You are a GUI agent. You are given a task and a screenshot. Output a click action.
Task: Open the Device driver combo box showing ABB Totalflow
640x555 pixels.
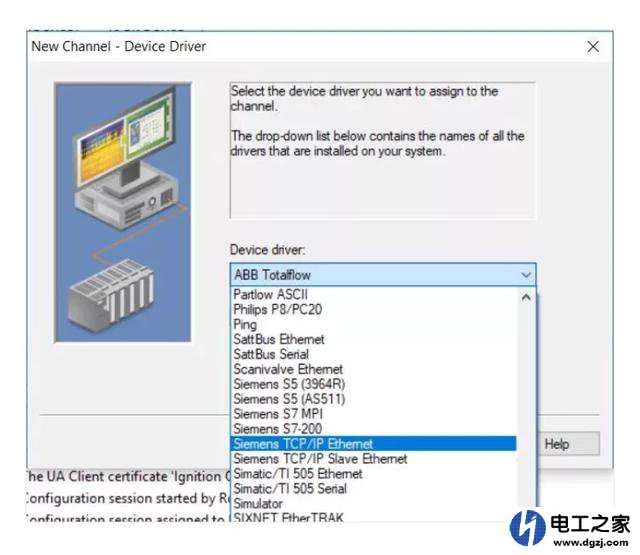point(383,275)
